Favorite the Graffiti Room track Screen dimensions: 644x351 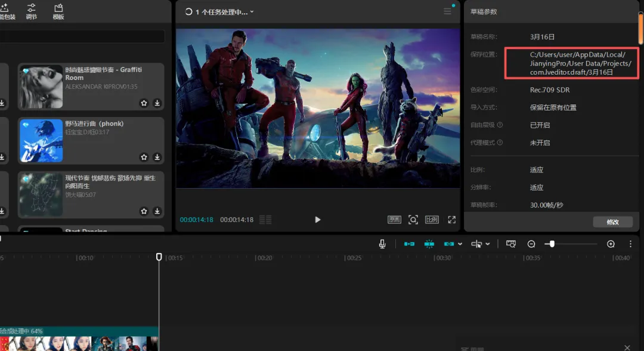point(144,103)
